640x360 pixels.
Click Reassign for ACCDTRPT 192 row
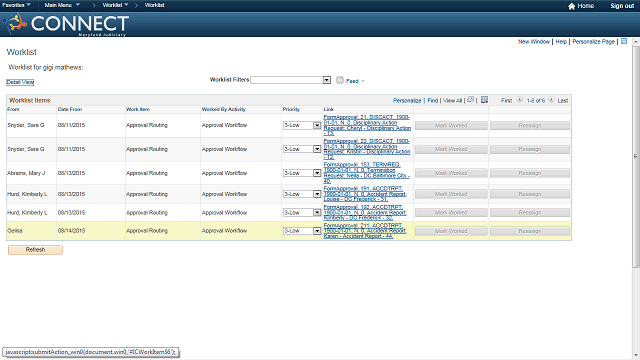530,213
